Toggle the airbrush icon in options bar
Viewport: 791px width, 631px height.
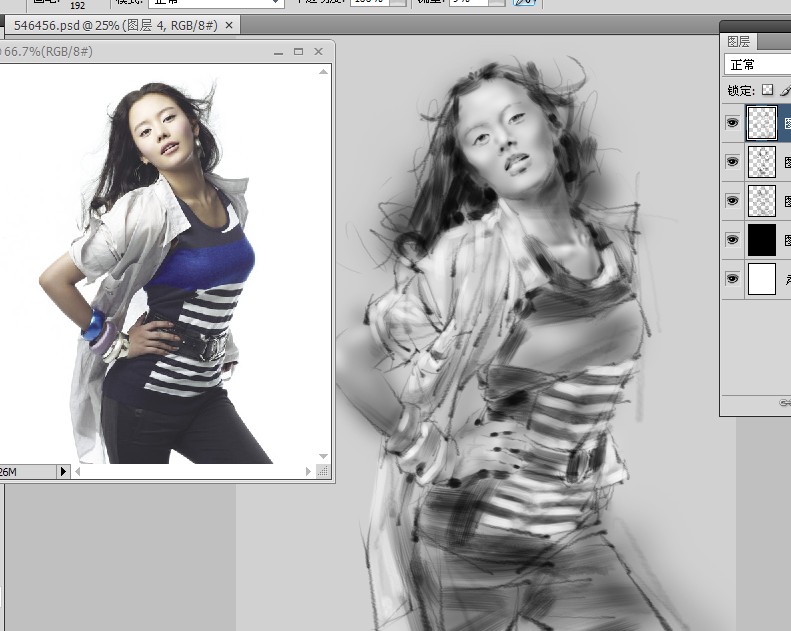525,2
